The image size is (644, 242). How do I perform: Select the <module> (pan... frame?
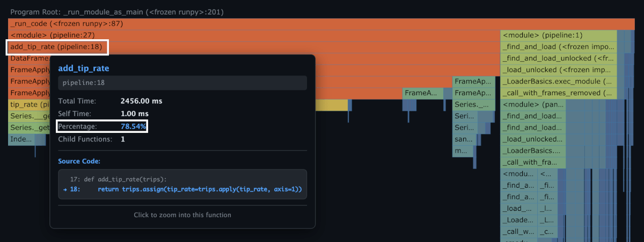point(533,105)
